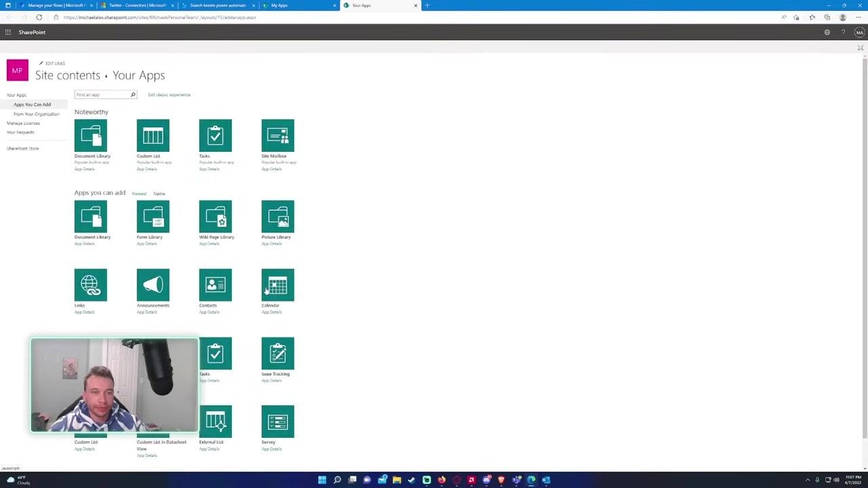
Task: Select Your Apps in left navigation
Action: click(16, 96)
